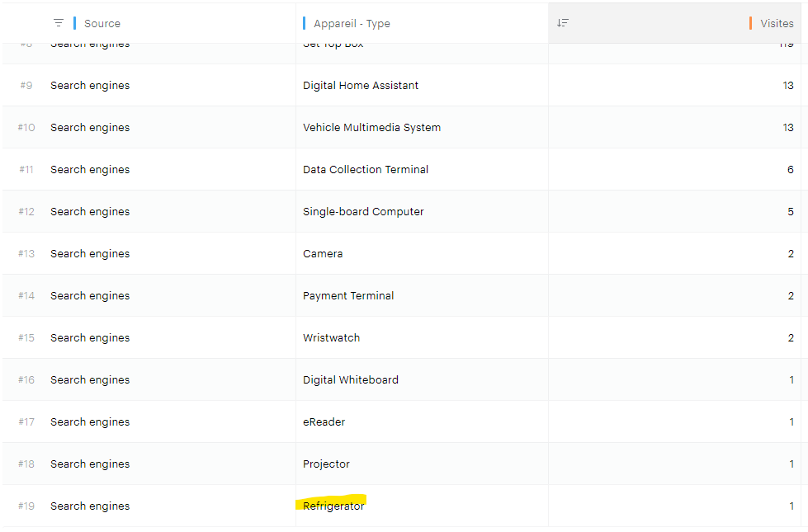Viewport: 808px width, 532px height.
Task: Click Search engines in row #10
Action: click(x=90, y=128)
